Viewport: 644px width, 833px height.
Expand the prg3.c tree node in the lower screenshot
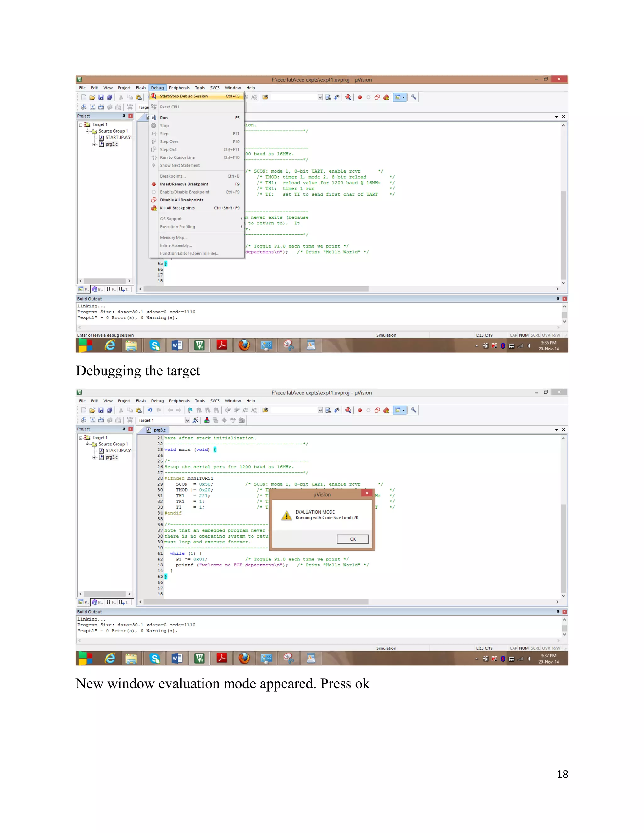95,457
